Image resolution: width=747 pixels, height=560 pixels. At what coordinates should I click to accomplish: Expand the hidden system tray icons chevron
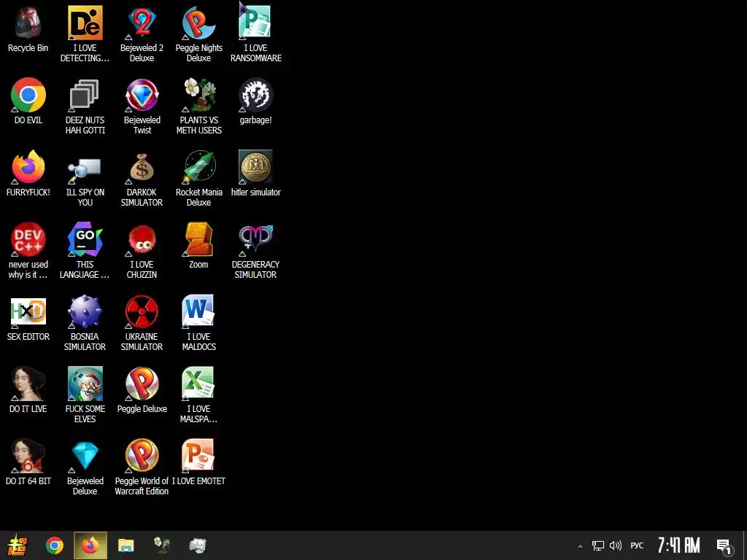pos(580,546)
